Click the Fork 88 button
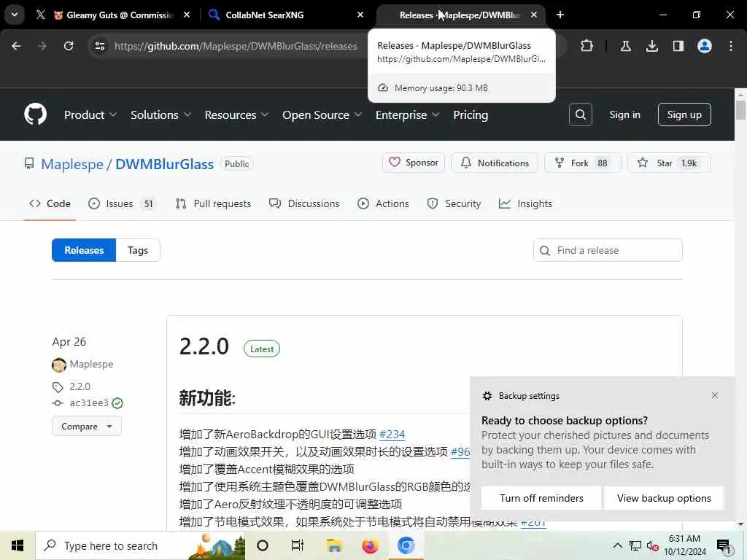The width and height of the screenshot is (747, 560). [583, 163]
